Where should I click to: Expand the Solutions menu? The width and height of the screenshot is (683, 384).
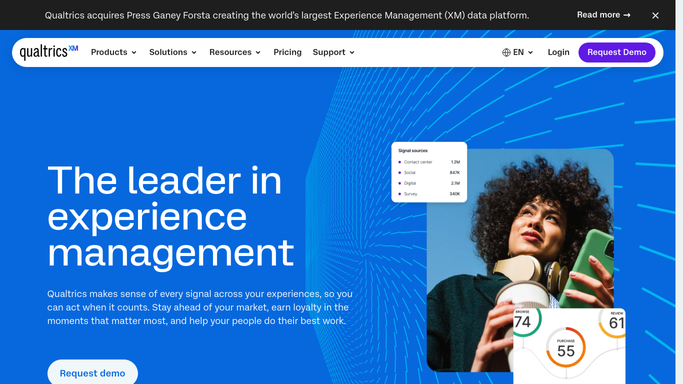pyautogui.click(x=173, y=52)
